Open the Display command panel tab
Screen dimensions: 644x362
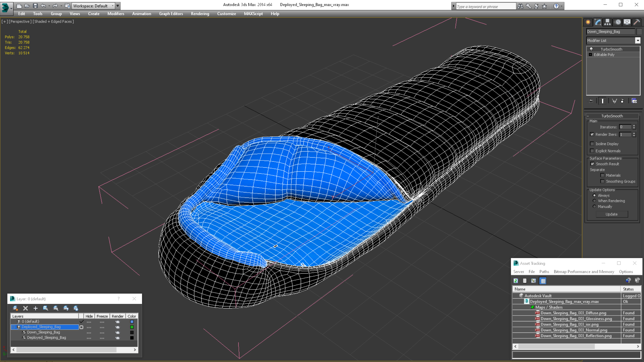(x=627, y=22)
